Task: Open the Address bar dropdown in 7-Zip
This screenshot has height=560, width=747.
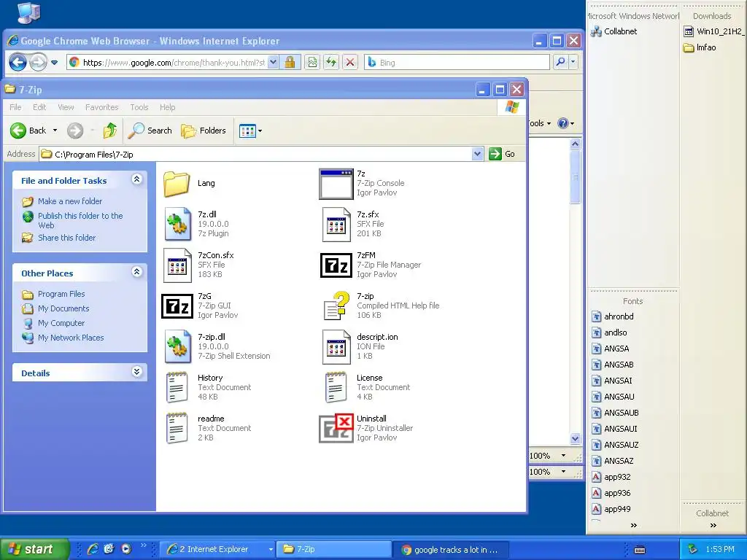Action: [x=477, y=154]
